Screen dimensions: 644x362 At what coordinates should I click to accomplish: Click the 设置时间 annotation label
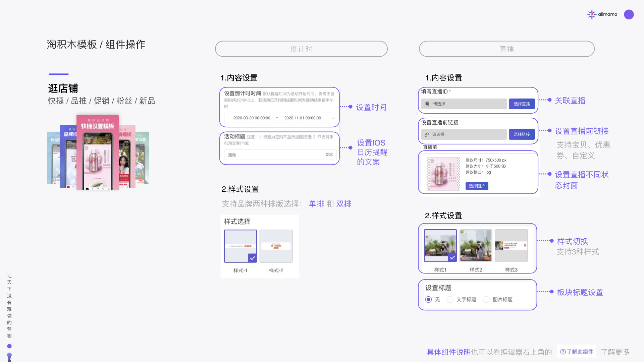point(371,107)
